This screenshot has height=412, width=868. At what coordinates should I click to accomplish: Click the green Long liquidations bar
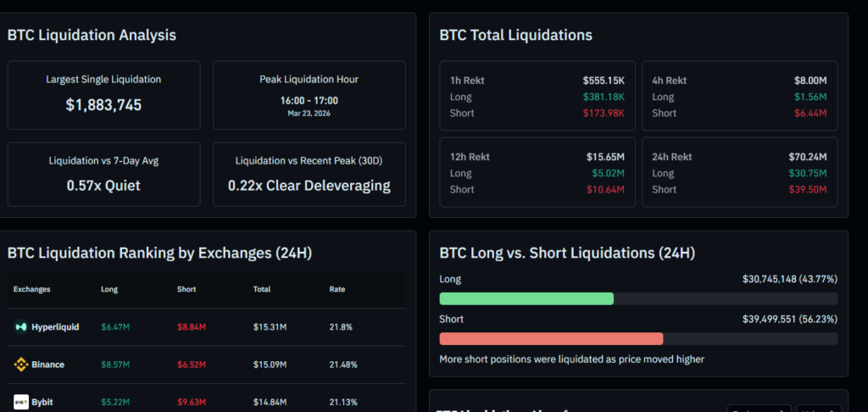[x=526, y=298]
